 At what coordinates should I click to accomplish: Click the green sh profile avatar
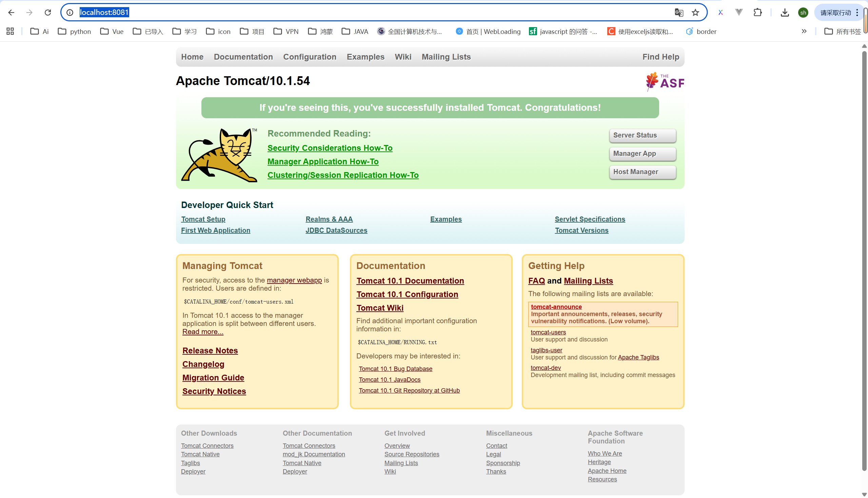[803, 13]
